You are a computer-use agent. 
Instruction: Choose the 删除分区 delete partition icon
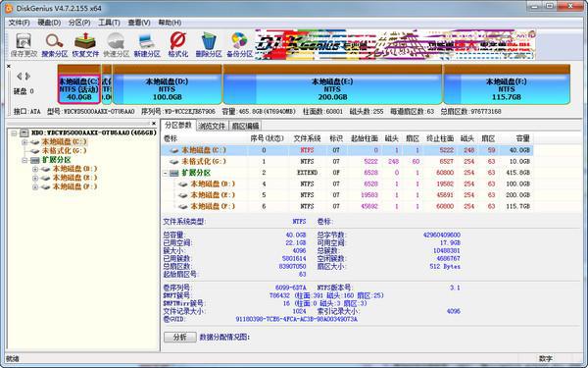(209, 45)
